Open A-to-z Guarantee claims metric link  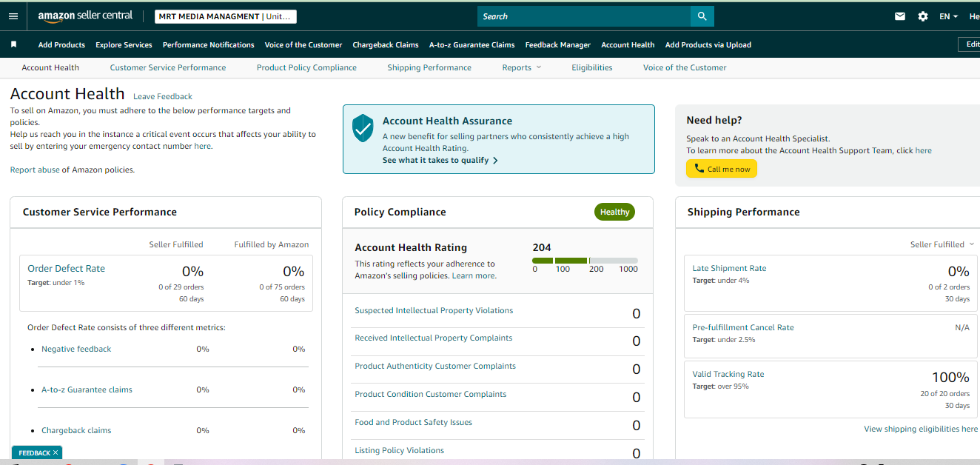87,389
